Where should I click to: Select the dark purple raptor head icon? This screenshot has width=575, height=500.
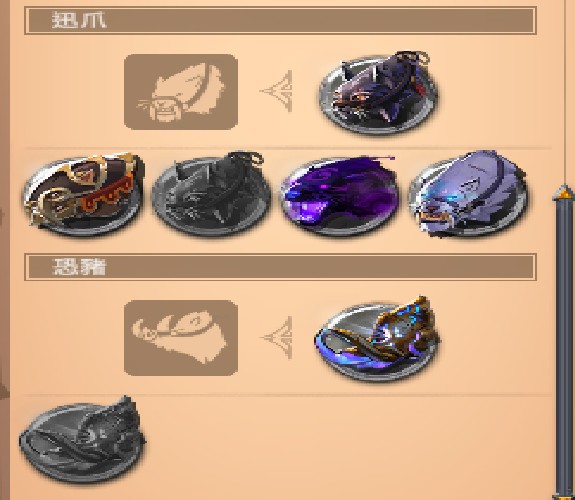click(x=378, y=93)
